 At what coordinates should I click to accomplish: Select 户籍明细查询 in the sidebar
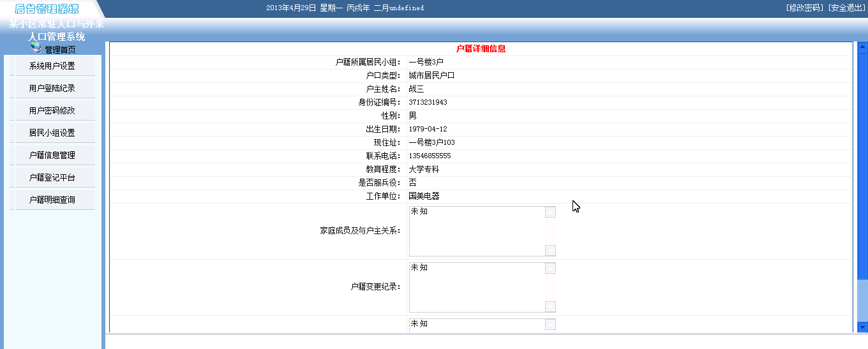point(52,200)
